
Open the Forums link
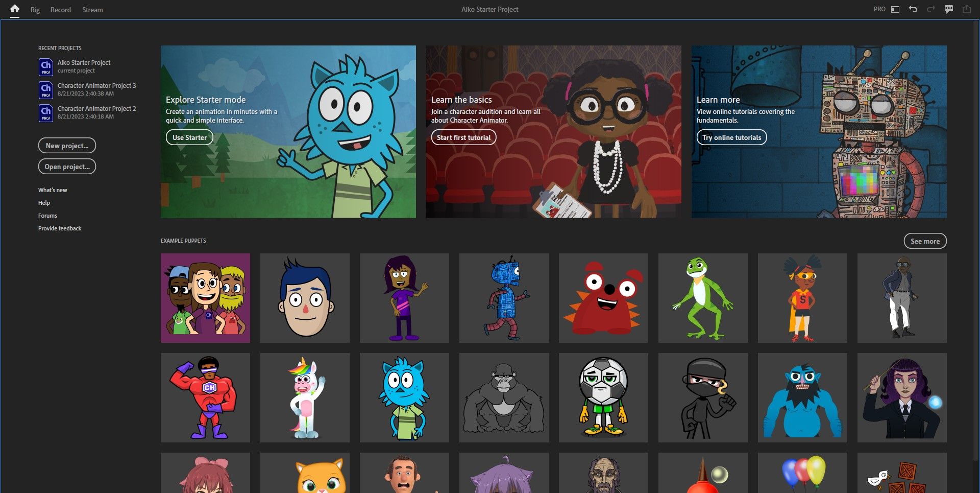pyautogui.click(x=47, y=216)
